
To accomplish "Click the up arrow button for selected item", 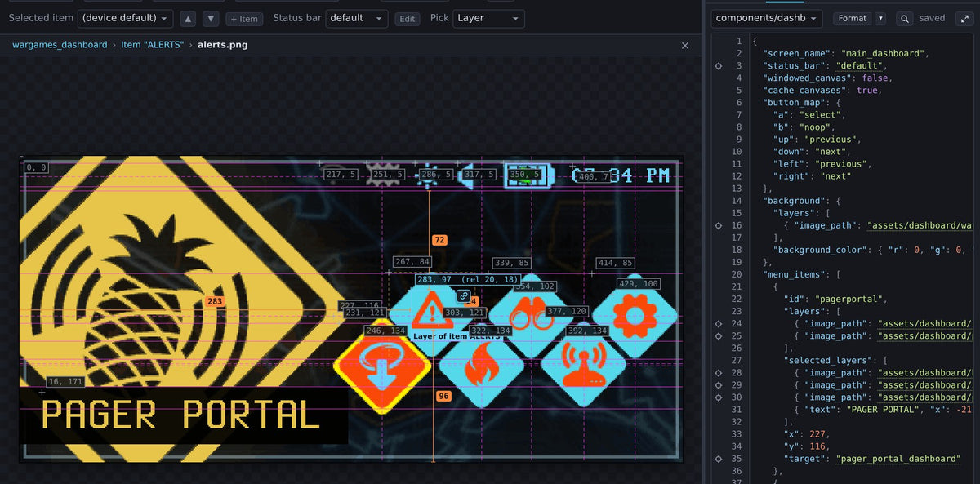I will click(188, 18).
